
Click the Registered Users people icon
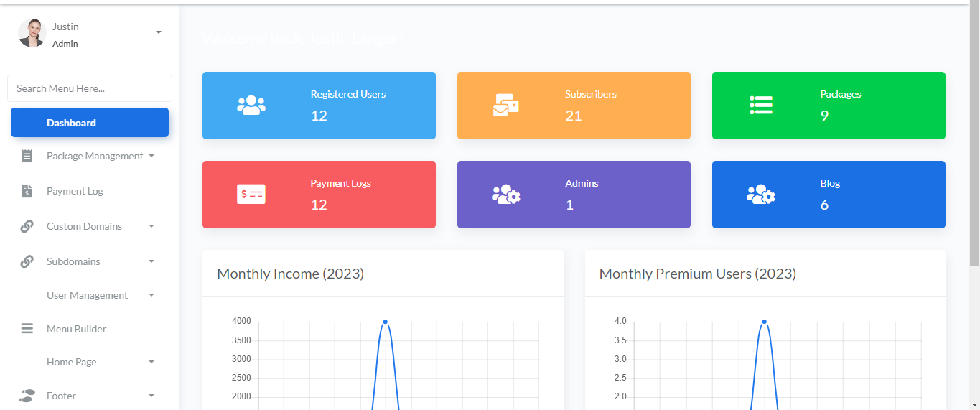click(251, 106)
